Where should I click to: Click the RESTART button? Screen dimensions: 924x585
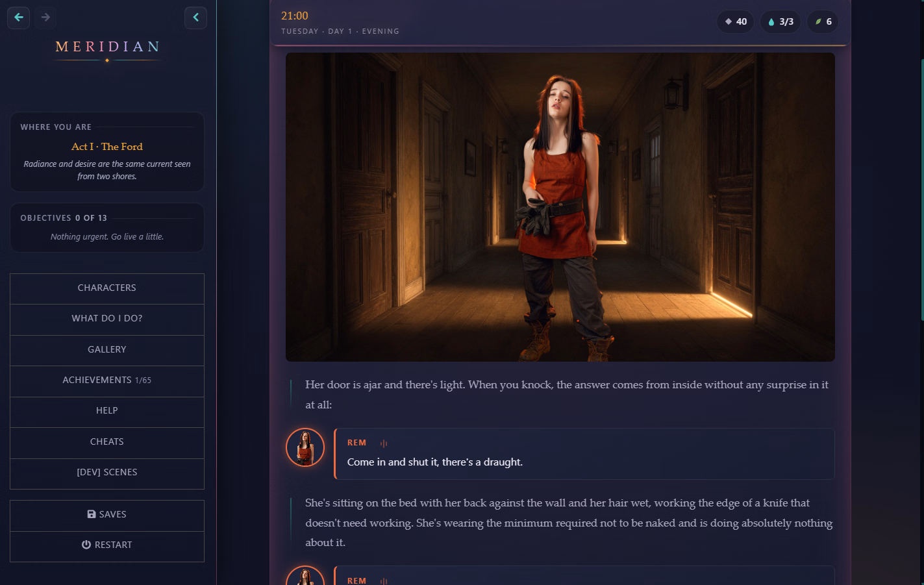[x=107, y=545]
